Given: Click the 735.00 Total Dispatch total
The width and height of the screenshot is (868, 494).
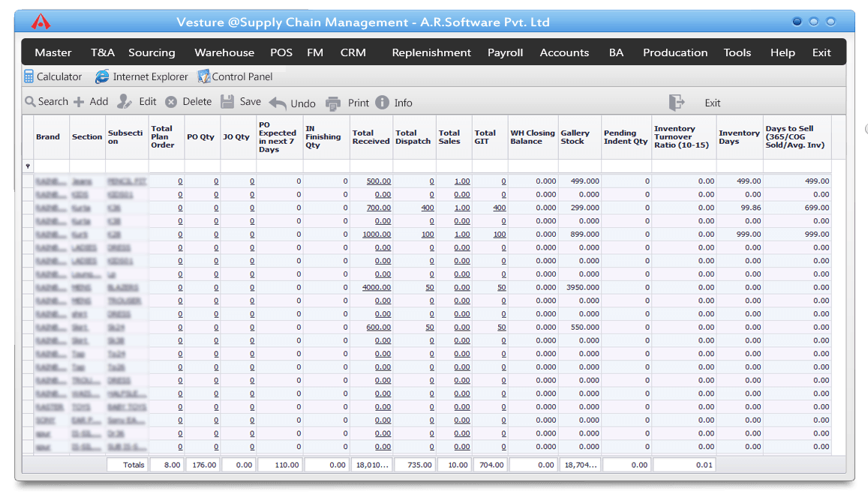Looking at the screenshot, I should point(415,465).
